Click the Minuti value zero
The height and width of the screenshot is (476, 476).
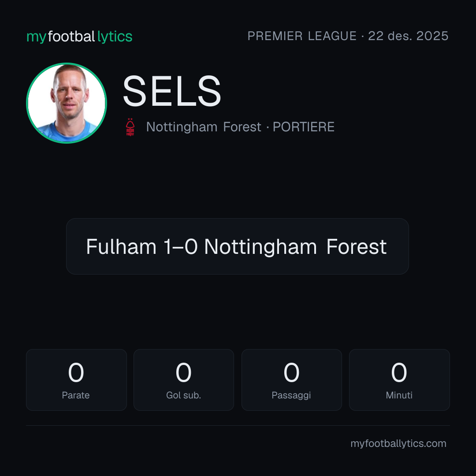(x=399, y=372)
